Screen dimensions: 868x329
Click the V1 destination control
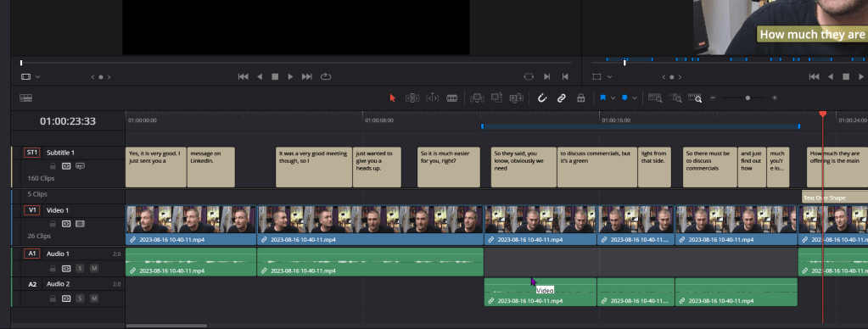[31, 210]
